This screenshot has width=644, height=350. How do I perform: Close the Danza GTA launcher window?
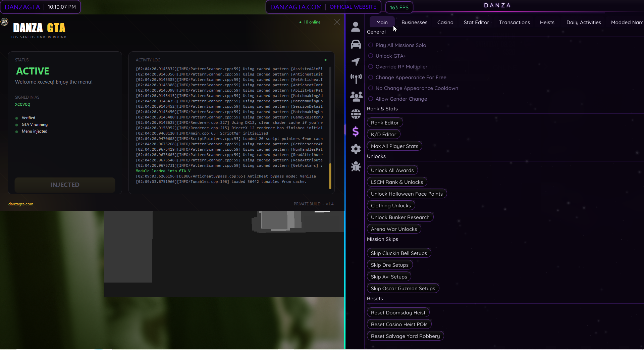tap(337, 22)
